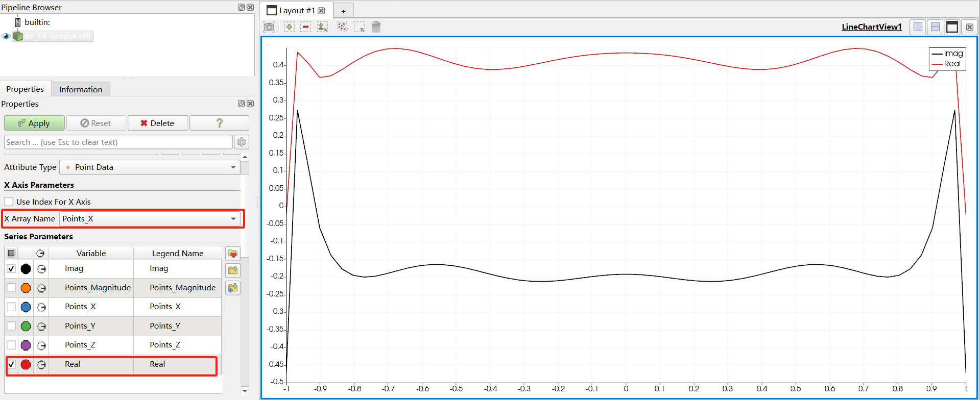Viewport: 980px width, 400px height.
Task: Switch to the Information tab
Action: click(x=81, y=90)
